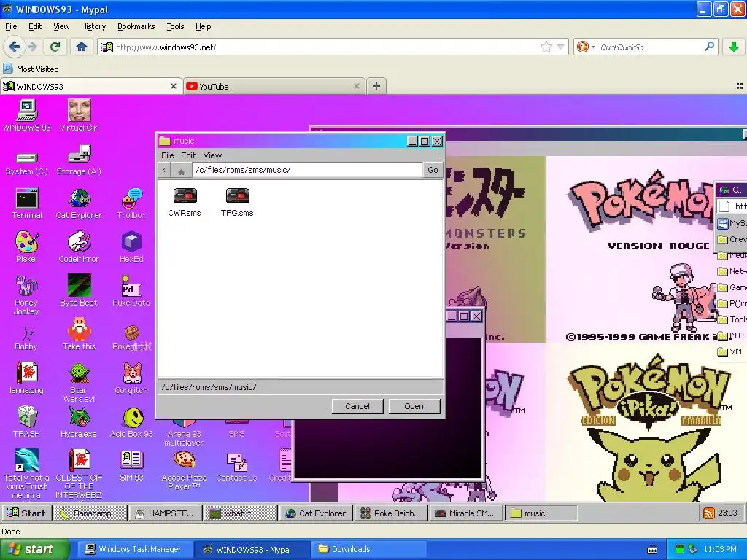Open the search engine dropdown arrow

[593, 47]
